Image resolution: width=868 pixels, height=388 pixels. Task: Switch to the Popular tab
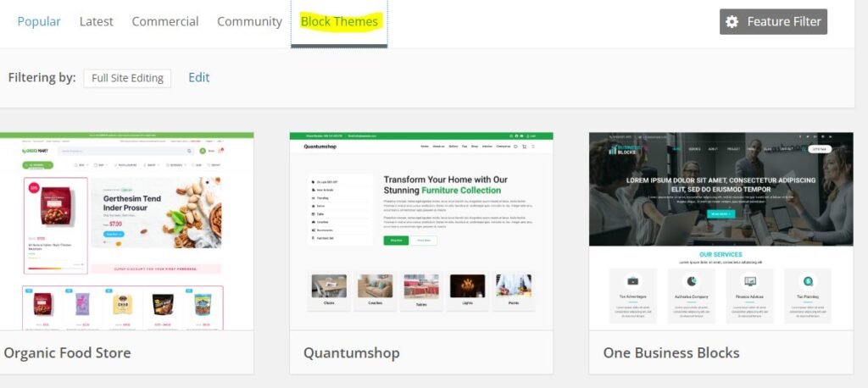click(39, 22)
